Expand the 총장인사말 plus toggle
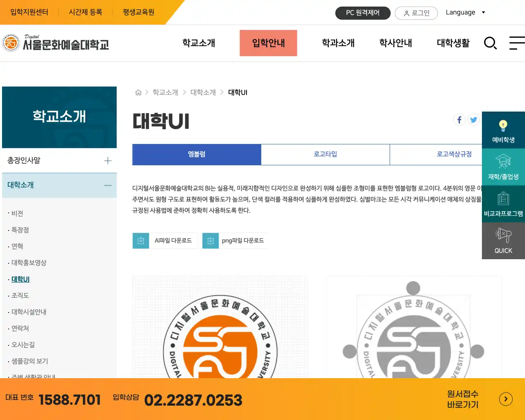Screen dimensions: 525x420 pos(108,161)
